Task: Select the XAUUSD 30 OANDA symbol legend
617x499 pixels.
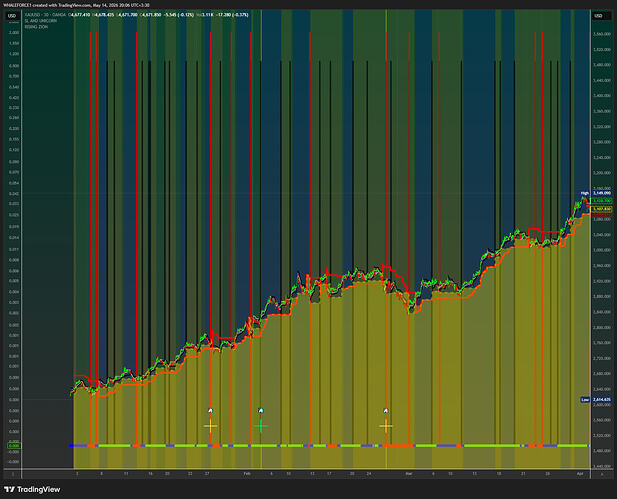Action: 45,15
